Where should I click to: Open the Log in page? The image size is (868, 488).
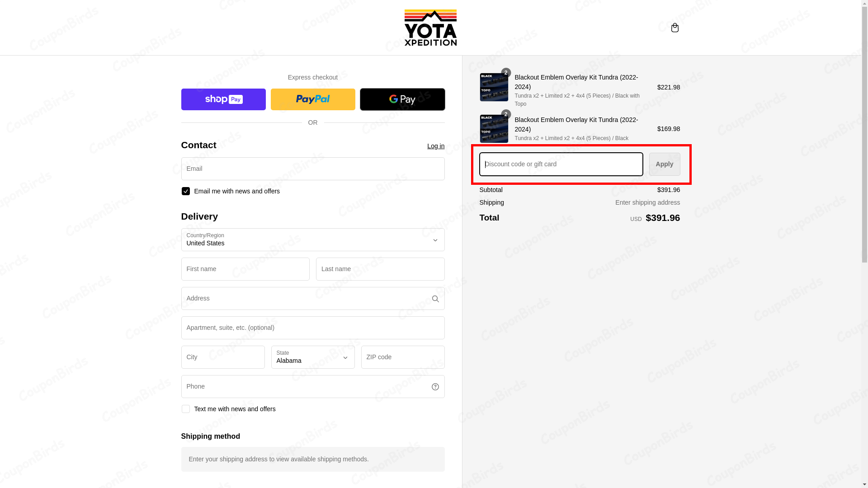coord(435,145)
